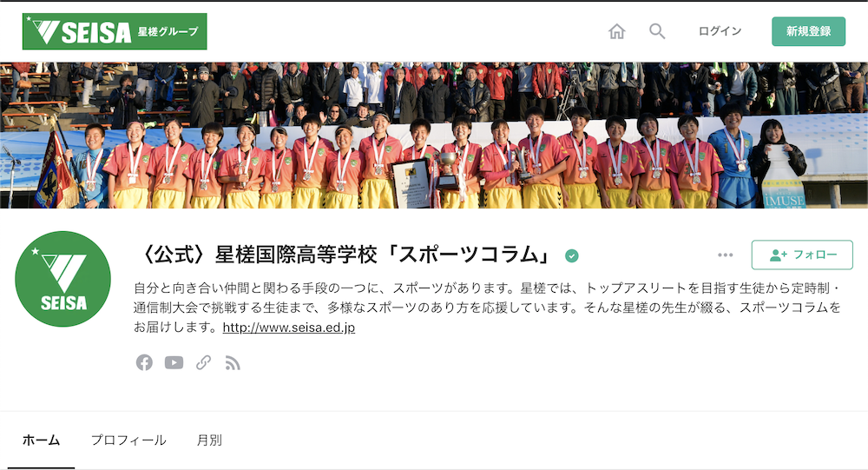Follow the account with フォロー button
The width and height of the screenshot is (868, 470).
[x=802, y=255]
